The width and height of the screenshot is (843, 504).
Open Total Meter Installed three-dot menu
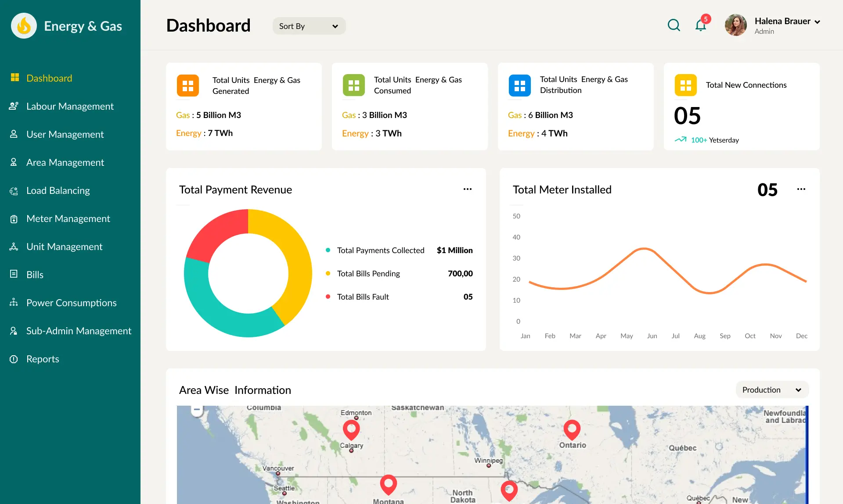[801, 189]
